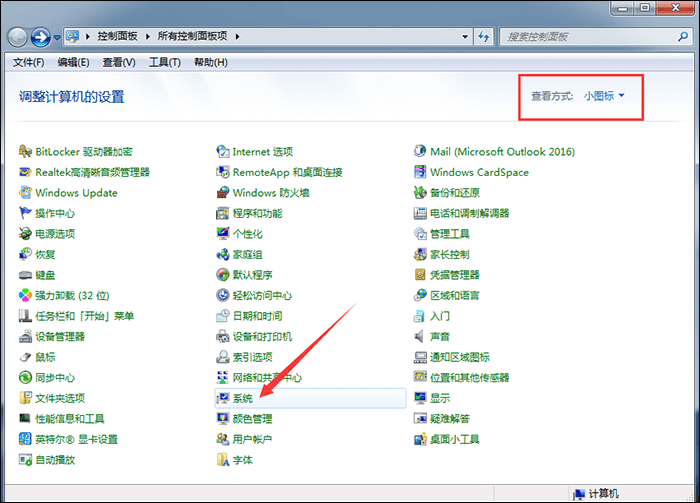Click the 同步中心 green icon

coord(25,378)
